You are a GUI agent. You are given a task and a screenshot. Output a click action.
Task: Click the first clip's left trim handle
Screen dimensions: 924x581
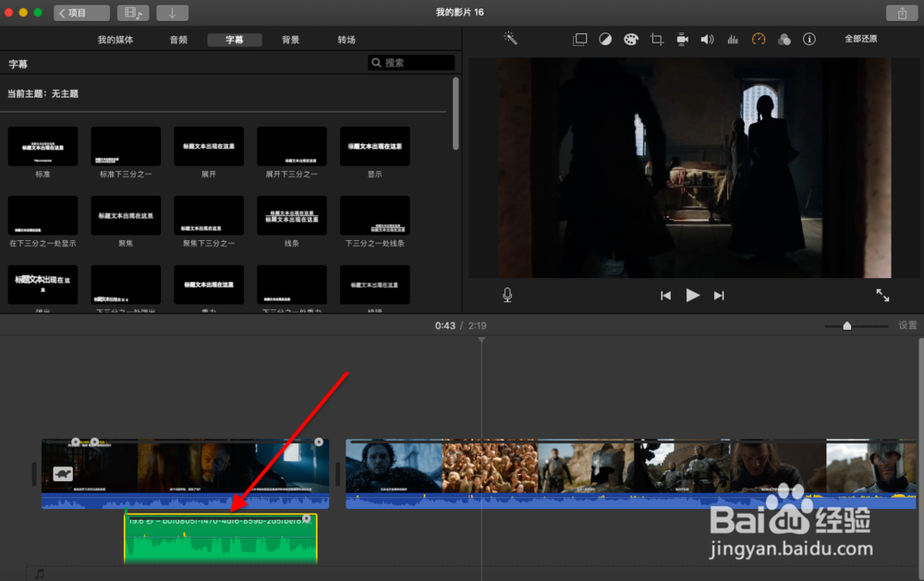pyautogui.click(x=34, y=475)
